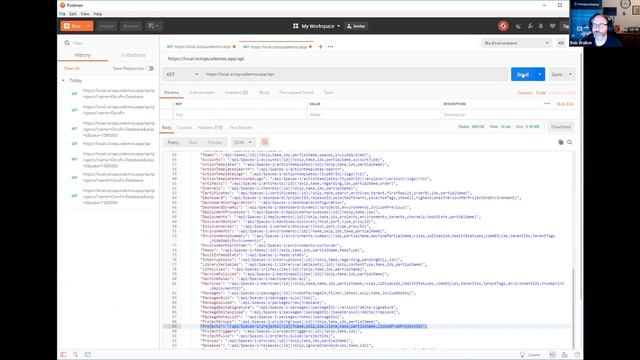Click the request URL field
The height and width of the screenshot is (360, 640).
pos(355,74)
